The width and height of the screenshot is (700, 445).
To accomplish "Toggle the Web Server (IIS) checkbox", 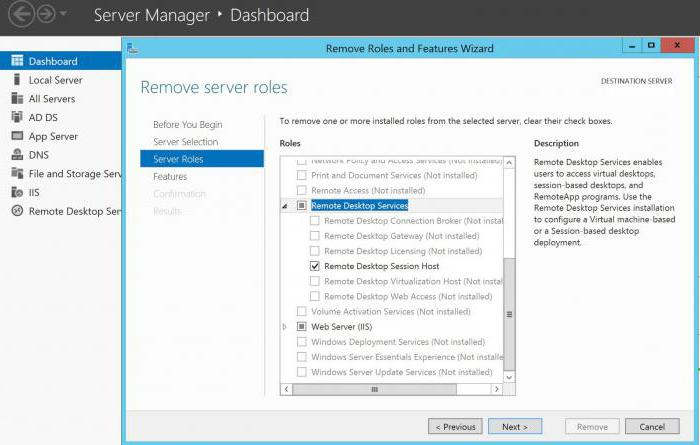I will (302, 327).
